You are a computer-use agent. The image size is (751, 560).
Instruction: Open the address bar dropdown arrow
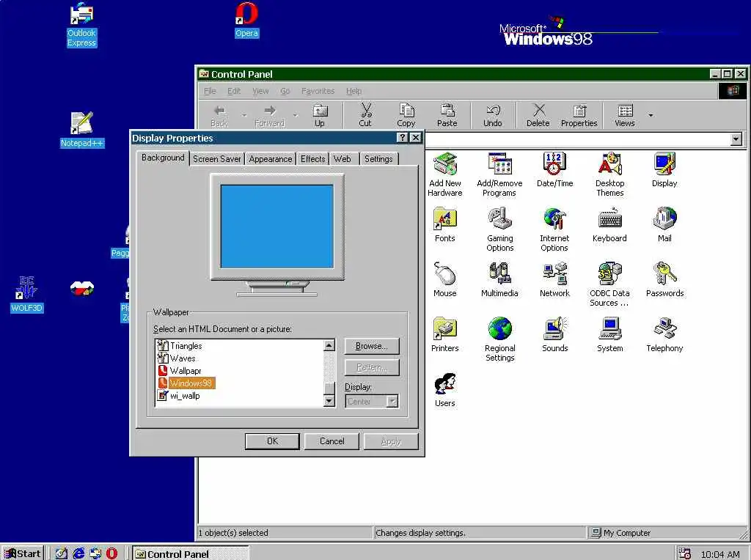coord(736,139)
